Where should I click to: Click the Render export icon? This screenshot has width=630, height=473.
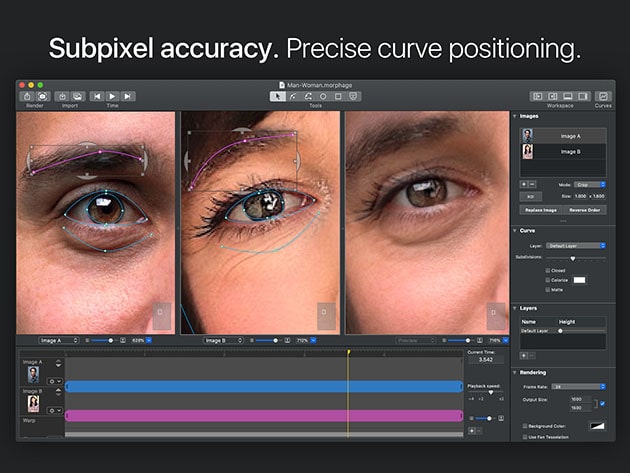[x=27, y=96]
